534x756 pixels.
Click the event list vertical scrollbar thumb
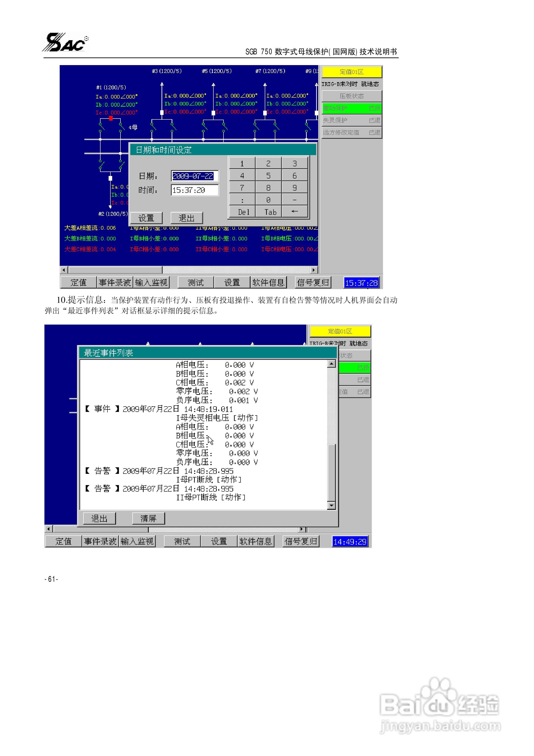coord(332,472)
